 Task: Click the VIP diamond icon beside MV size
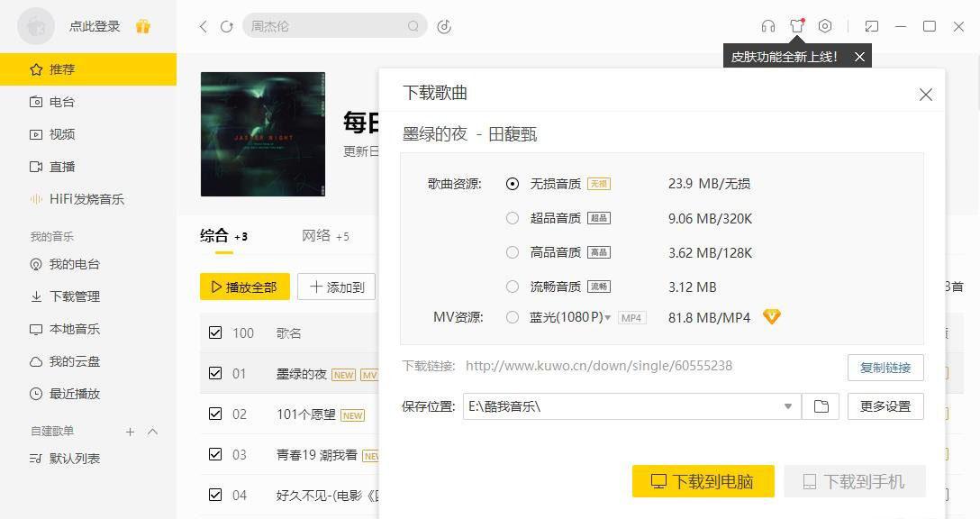[x=772, y=317]
